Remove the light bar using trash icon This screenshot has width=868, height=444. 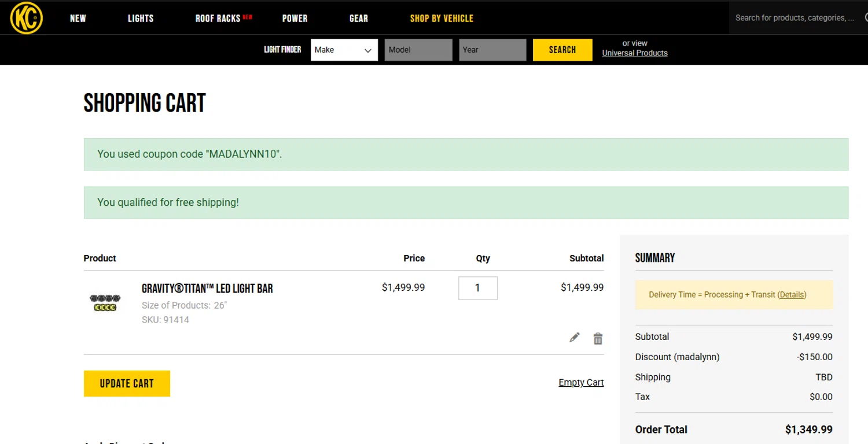click(598, 338)
